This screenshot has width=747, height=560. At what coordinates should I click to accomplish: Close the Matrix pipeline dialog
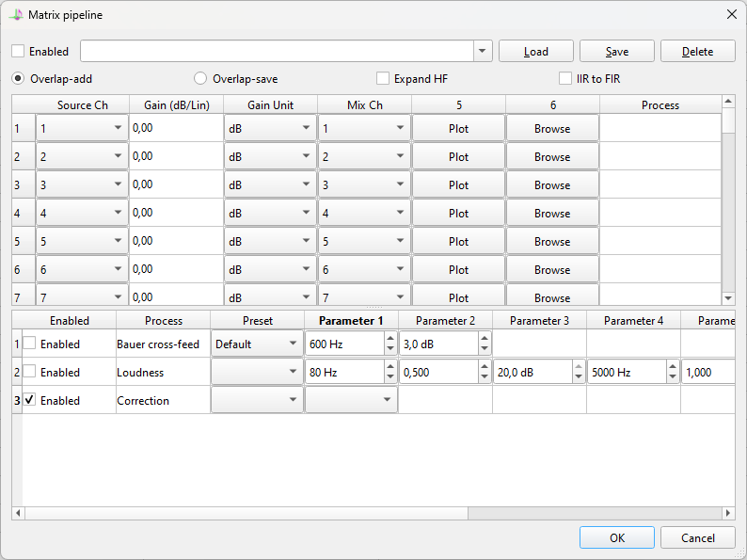(x=732, y=15)
